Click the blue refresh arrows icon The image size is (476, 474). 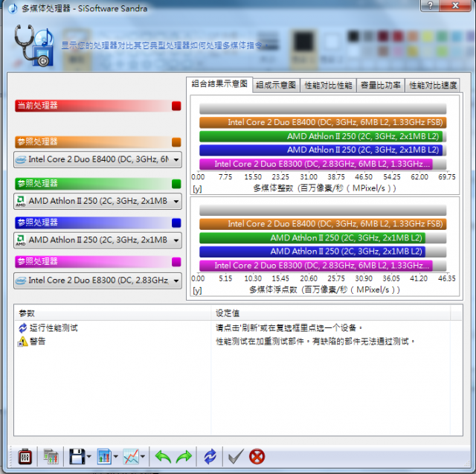pyautogui.click(x=210, y=456)
